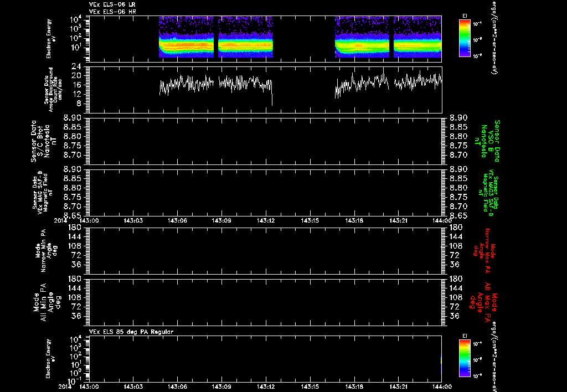Click the red "Narrow Max PA Angle" right label
Screen dimensions: 567x392
point(484,251)
